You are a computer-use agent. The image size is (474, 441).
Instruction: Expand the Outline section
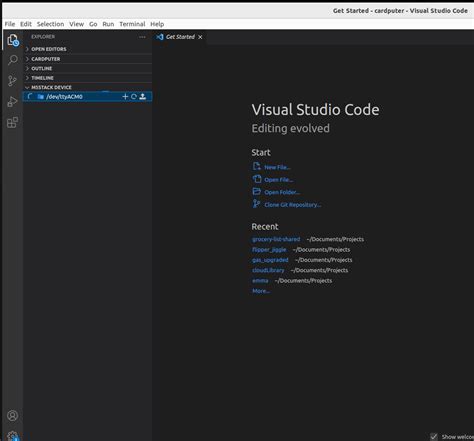pos(87,68)
